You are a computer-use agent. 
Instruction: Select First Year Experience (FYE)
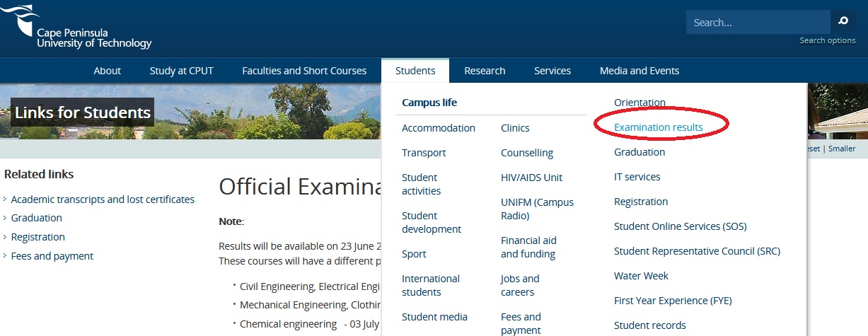(x=673, y=301)
